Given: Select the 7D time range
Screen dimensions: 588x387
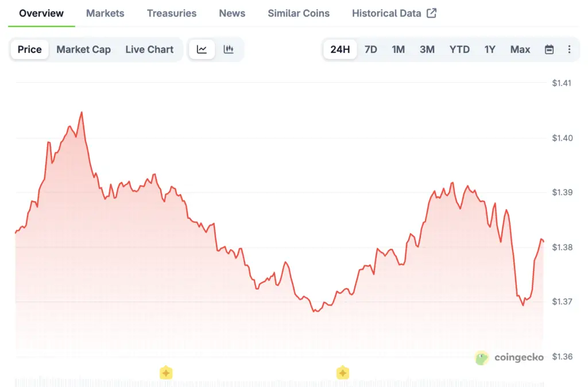Looking at the screenshot, I should coord(371,49).
